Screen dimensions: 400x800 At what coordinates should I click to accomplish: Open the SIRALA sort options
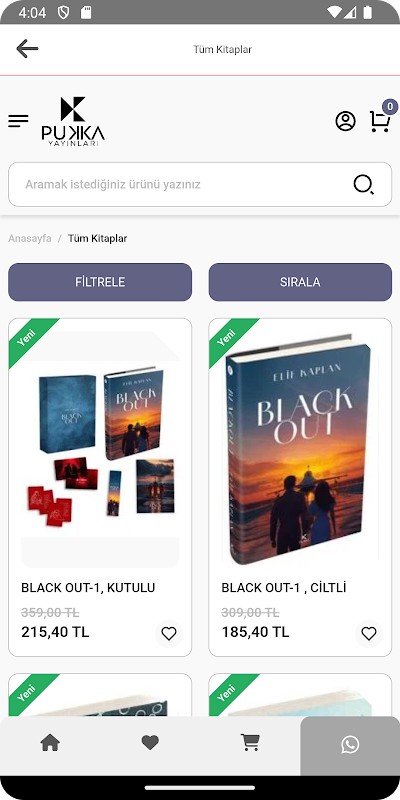point(300,282)
